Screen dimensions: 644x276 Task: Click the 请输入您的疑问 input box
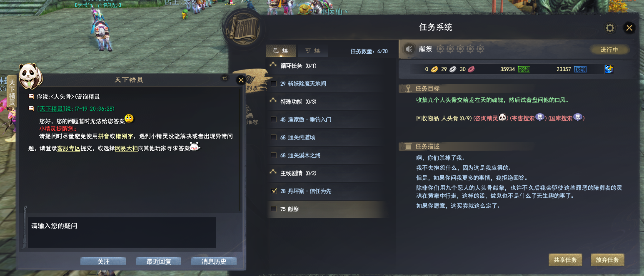pyautogui.click(x=122, y=232)
